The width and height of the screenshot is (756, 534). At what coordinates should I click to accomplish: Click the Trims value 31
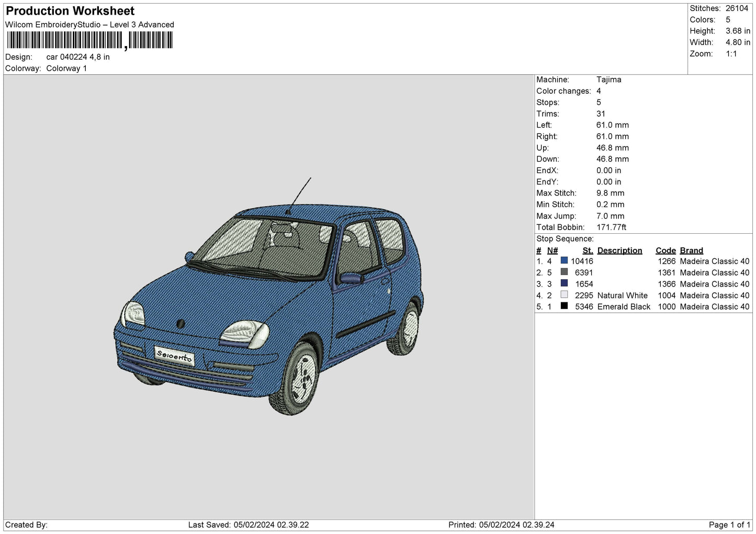pos(601,114)
